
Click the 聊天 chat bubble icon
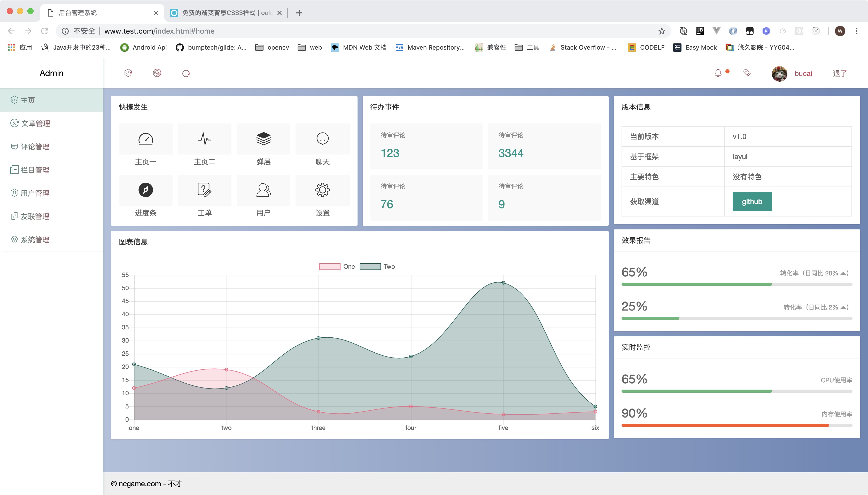[x=322, y=139]
